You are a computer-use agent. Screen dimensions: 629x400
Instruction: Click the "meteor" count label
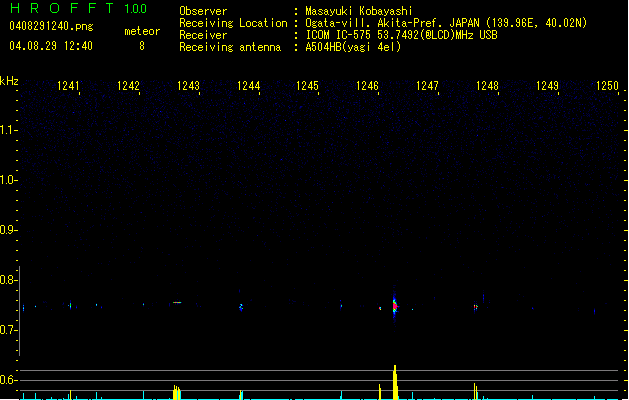142,31
